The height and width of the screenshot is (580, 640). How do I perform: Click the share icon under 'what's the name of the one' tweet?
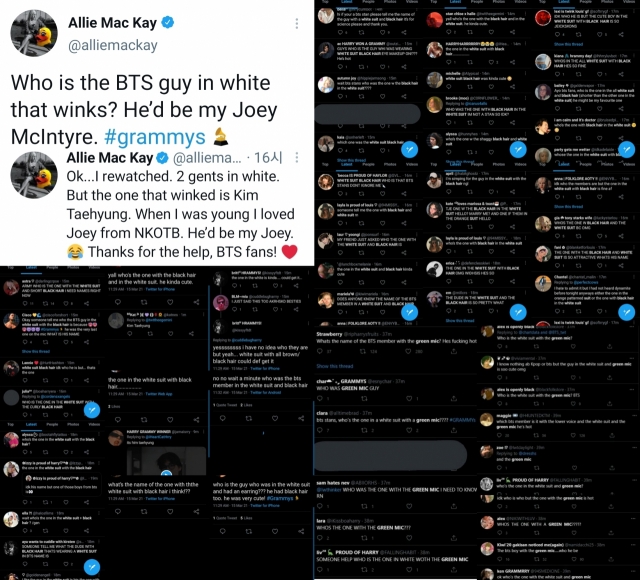point(197,511)
